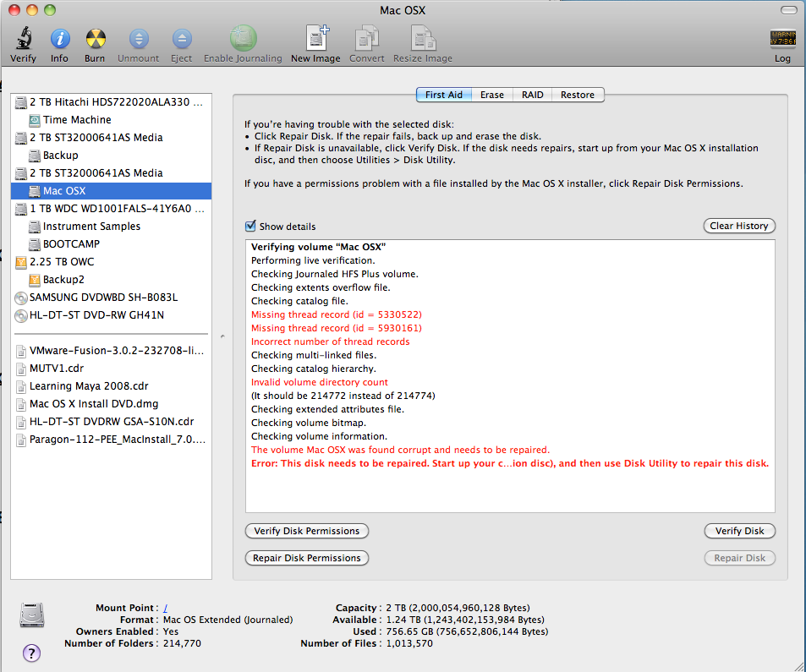The width and height of the screenshot is (806, 672).
Task: Click the sidebar splitter handle dot
Action: [222, 336]
